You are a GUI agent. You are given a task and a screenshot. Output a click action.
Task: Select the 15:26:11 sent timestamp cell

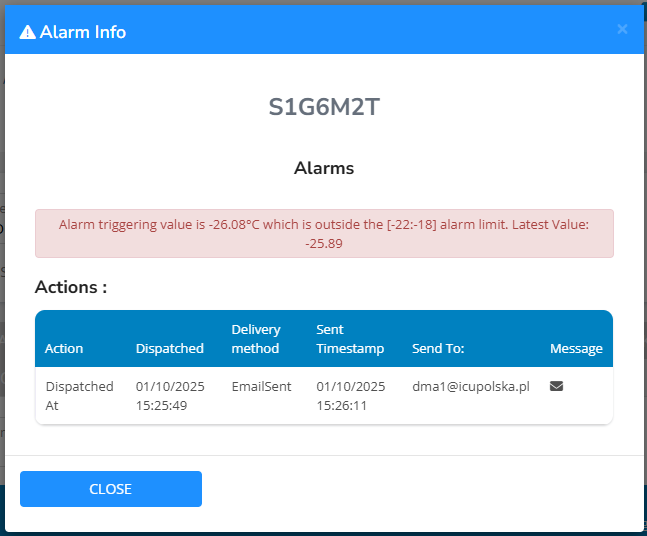pyautogui.click(x=350, y=396)
